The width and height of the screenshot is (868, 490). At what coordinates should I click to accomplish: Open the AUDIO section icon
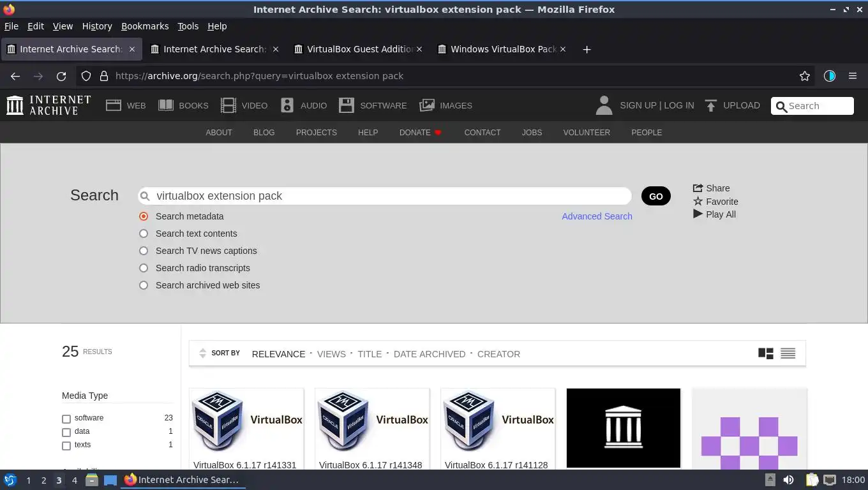[287, 105]
